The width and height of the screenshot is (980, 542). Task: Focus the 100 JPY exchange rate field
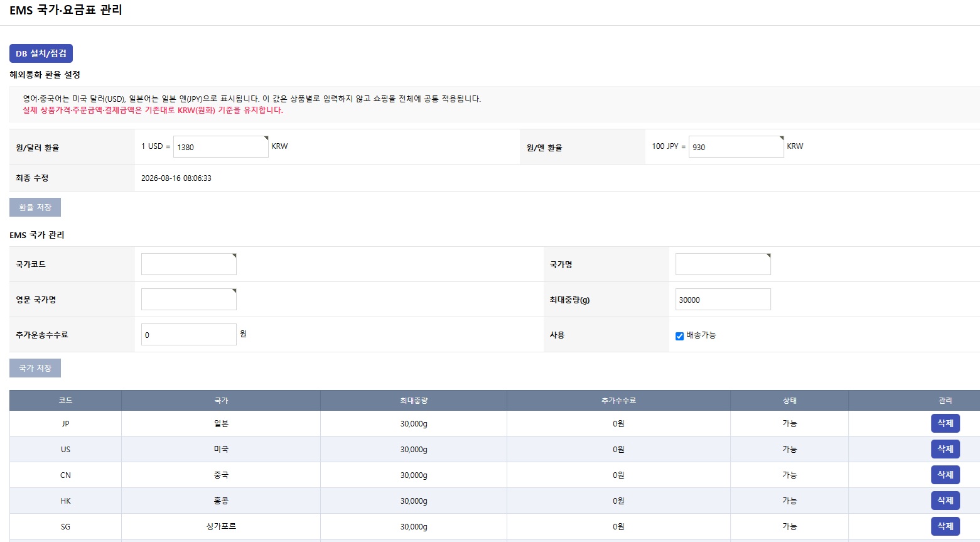[736, 147]
